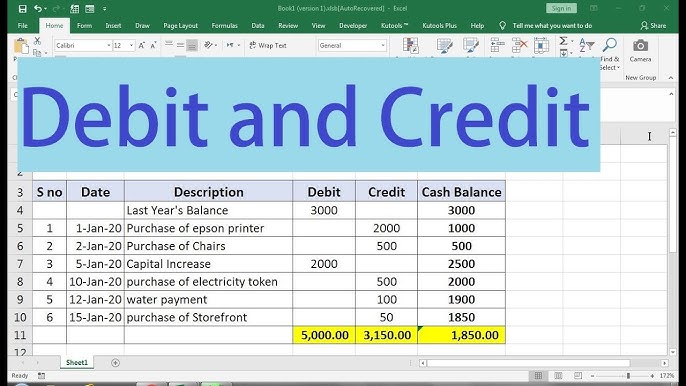Click the Delete cells icon
This screenshot has height=386, width=686.
pyautogui.click(x=519, y=46)
